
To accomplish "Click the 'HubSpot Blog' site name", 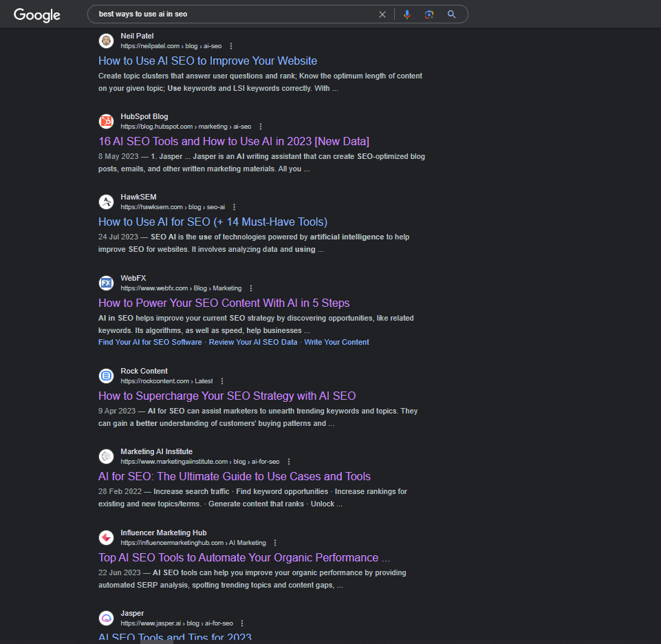I will click(x=144, y=116).
